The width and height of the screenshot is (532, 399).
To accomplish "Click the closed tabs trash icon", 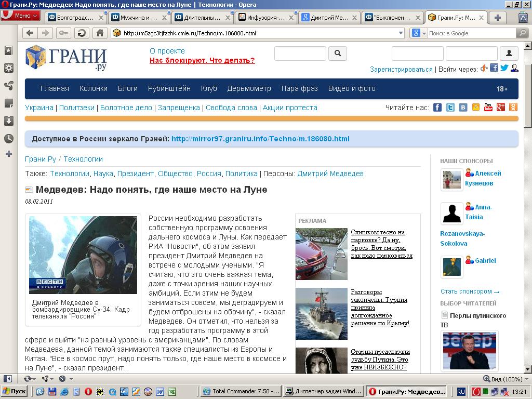I will pos(523,17).
